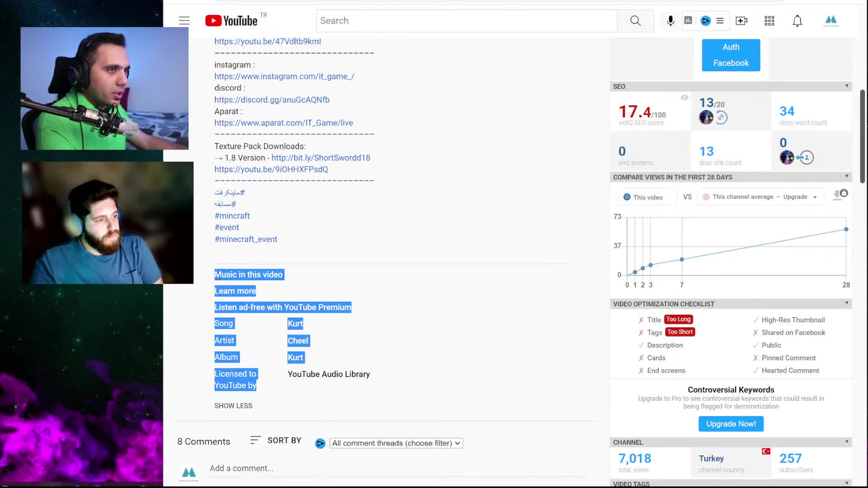This screenshot has height=488, width=868.
Task: Click Pinned Comment checklist item
Action: [x=788, y=358]
